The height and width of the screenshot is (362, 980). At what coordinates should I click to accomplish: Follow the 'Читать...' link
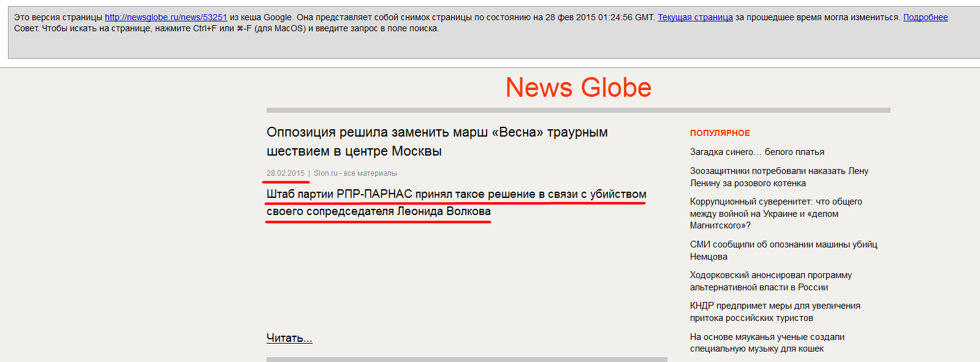(x=289, y=338)
